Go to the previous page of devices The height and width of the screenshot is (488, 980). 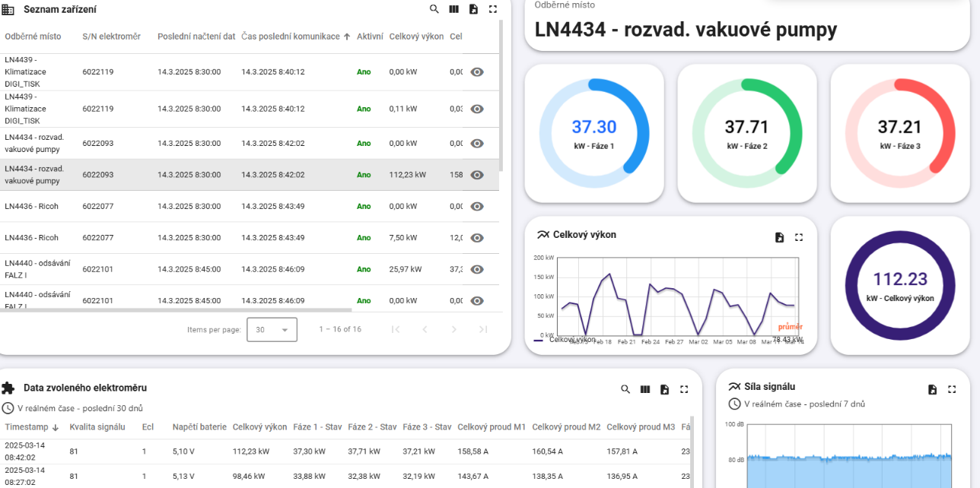425,329
